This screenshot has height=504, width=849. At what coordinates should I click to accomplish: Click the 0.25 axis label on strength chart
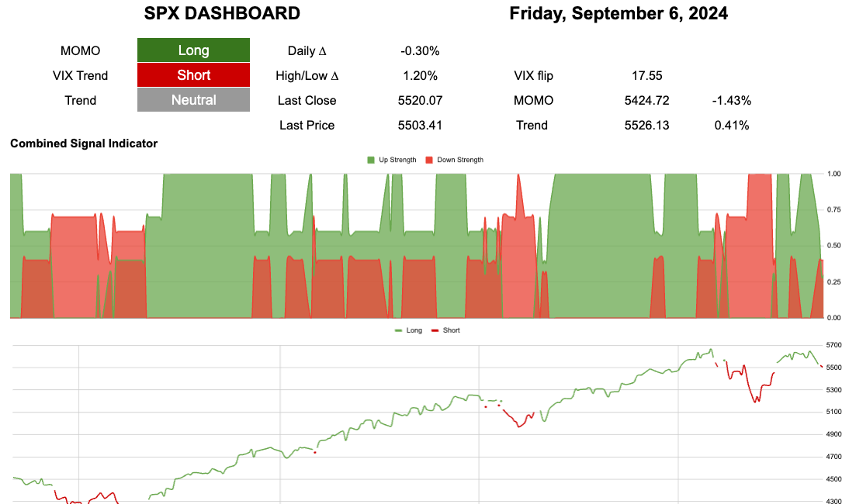click(x=833, y=282)
